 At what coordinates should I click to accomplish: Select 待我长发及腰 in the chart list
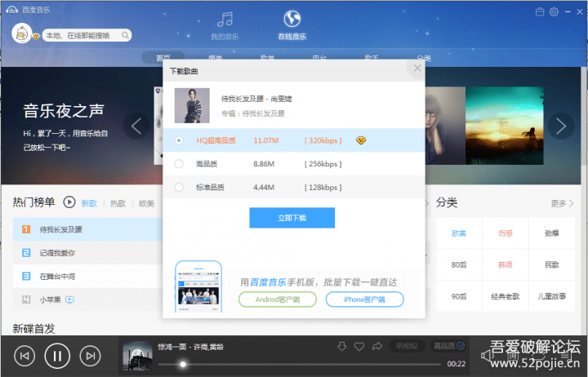[x=87, y=229]
